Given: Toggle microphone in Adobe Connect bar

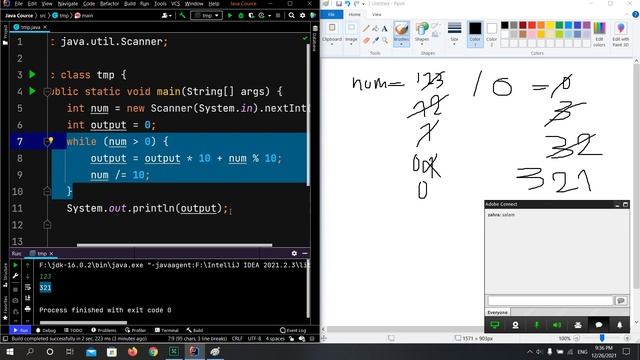Looking at the screenshot, I should coord(536,325).
